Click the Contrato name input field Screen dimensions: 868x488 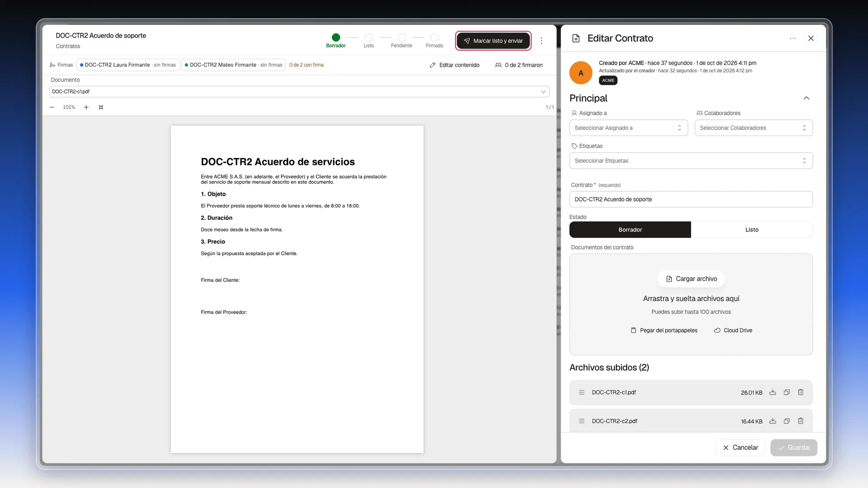[691, 199]
